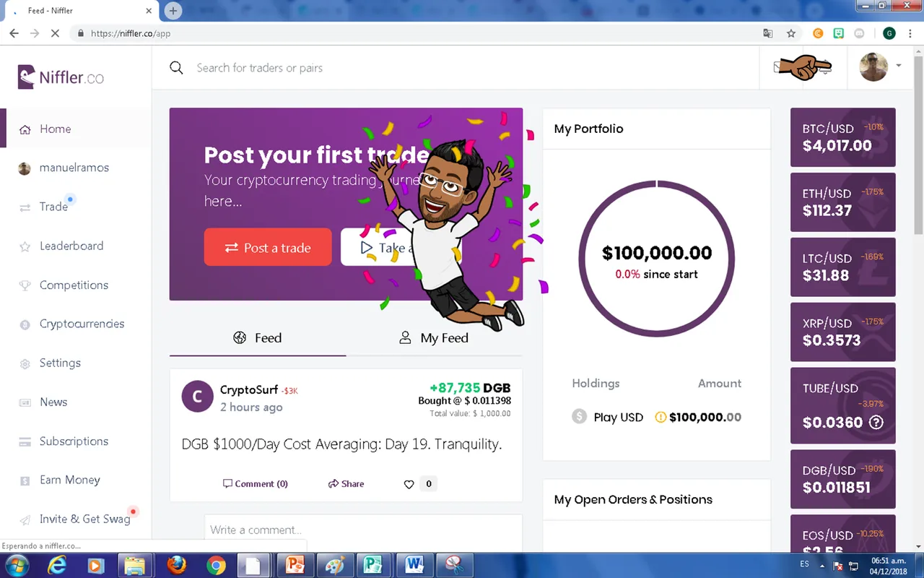Open the BTC/USD price tile
This screenshot has height=578, width=924.
(x=843, y=137)
